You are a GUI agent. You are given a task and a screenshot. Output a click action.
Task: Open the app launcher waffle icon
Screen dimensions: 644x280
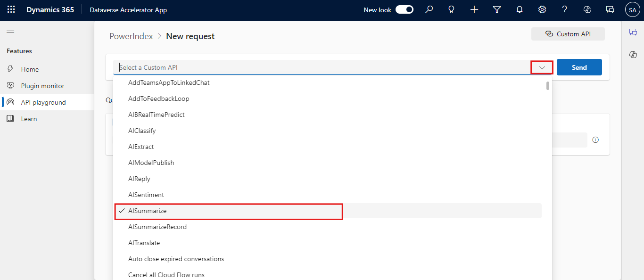11,10
